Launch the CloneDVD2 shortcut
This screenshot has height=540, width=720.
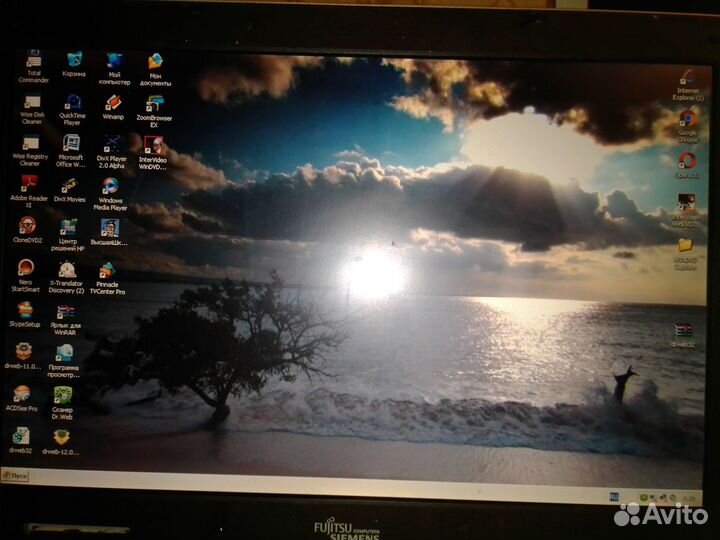(28, 230)
